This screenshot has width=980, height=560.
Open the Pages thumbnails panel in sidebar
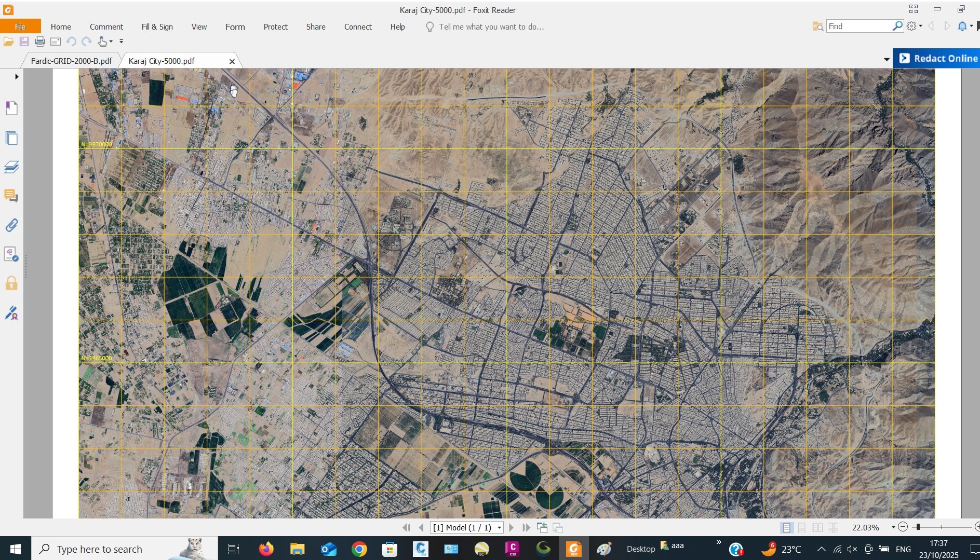tap(11, 138)
